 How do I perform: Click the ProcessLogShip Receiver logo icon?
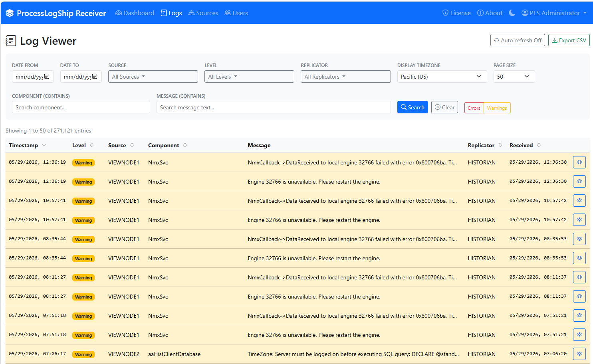tap(10, 13)
